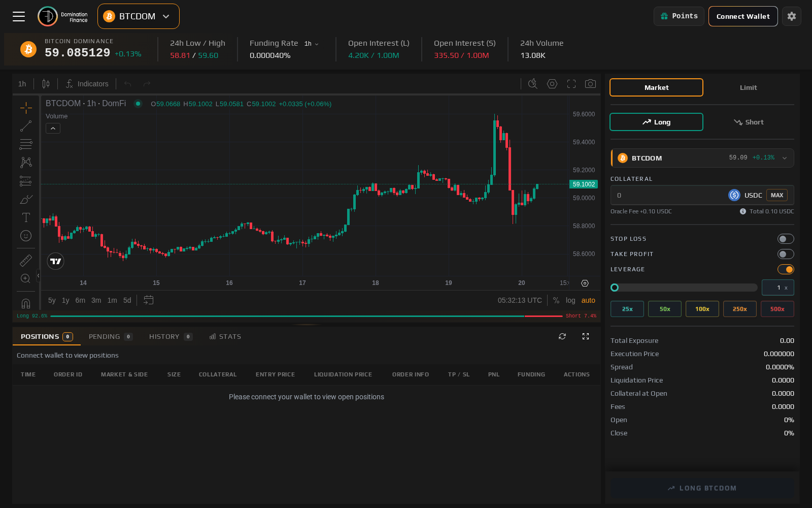Click MAX collateral button
This screenshot has height=508, width=812.
tap(777, 195)
